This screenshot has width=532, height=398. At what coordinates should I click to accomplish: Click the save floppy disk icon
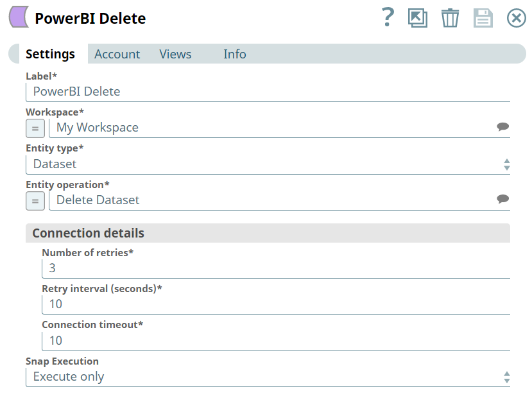(x=483, y=18)
